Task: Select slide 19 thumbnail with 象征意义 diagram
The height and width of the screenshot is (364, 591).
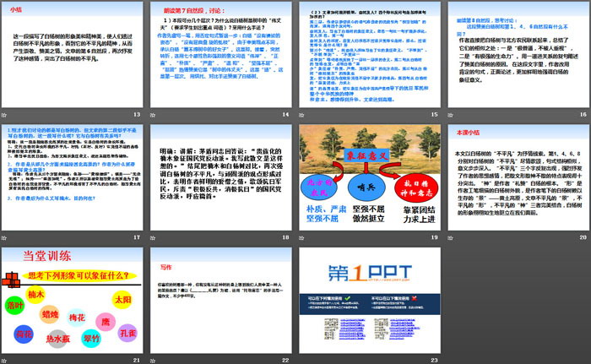Action: (370, 177)
